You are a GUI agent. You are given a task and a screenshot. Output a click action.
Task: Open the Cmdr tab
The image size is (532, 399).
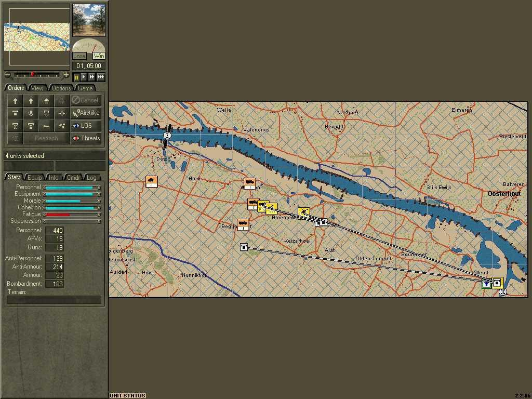(73, 178)
